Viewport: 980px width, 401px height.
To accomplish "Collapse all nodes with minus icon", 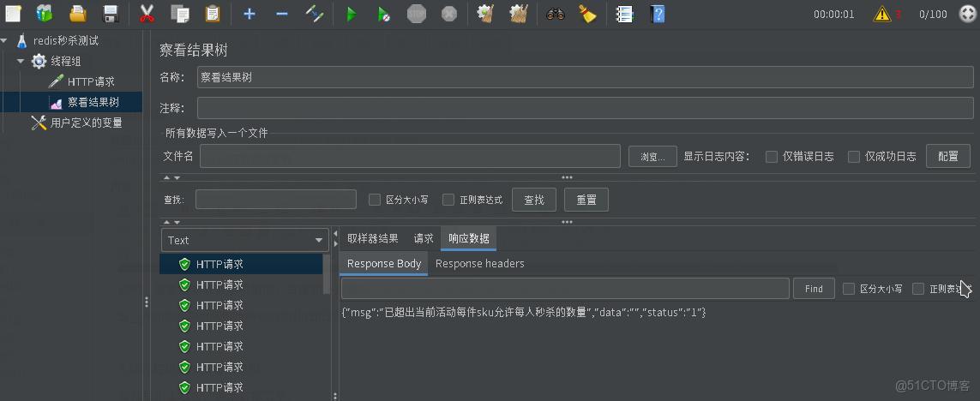I will (282, 13).
